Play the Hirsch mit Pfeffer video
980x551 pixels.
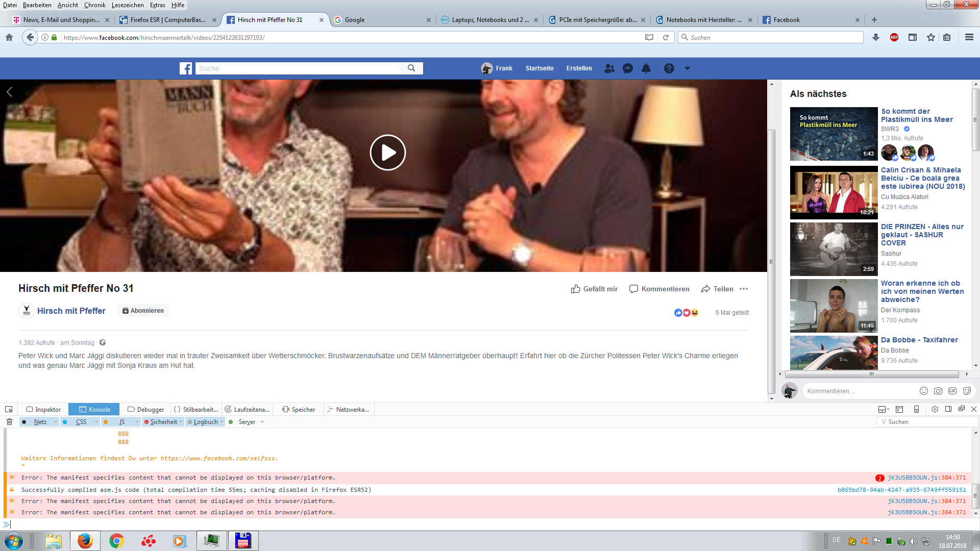[x=387, y=153]
